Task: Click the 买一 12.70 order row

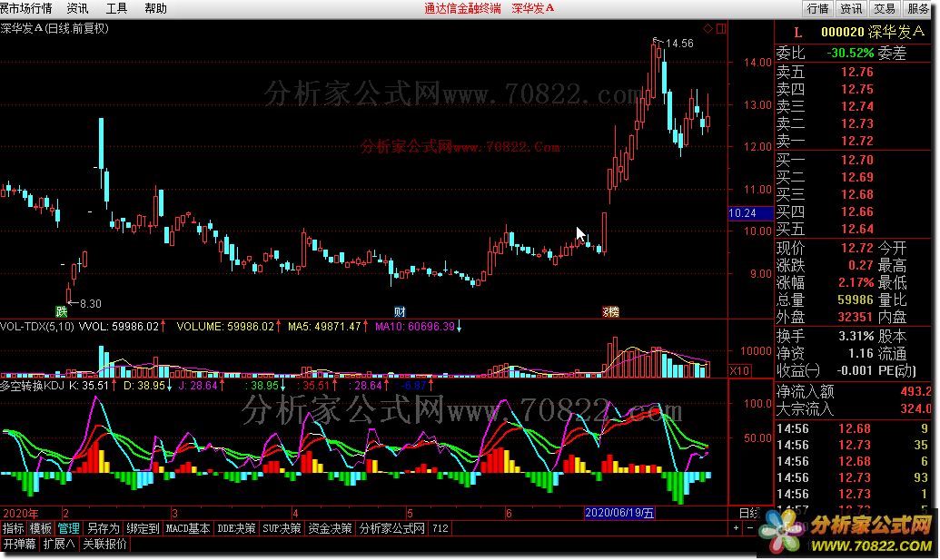Action: 855,160
